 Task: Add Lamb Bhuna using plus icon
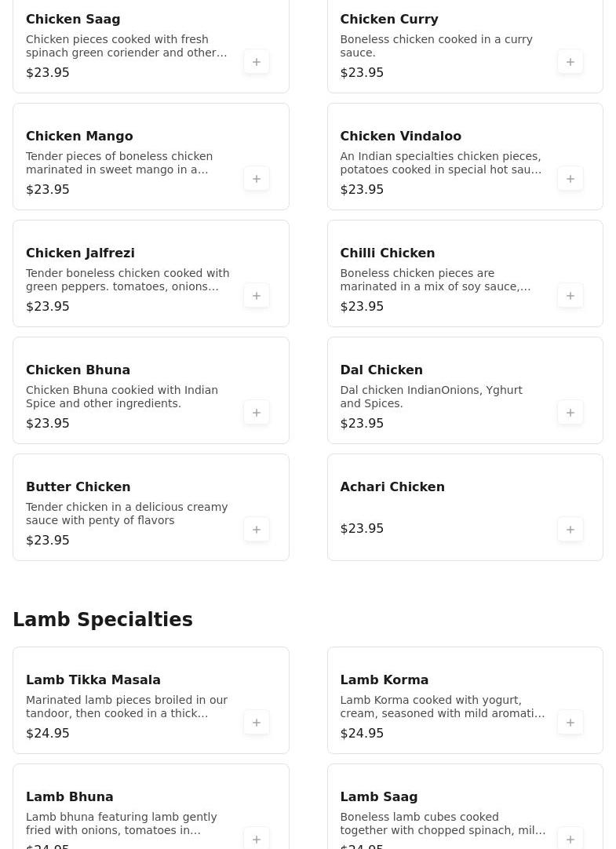pos(257,839)
